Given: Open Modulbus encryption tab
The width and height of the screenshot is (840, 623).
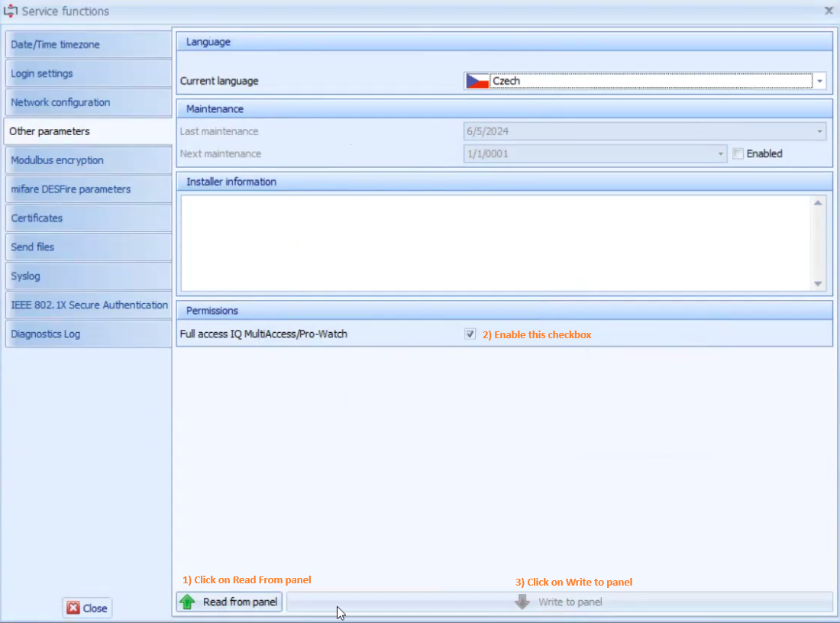Looking at the screenshot, I should (x=89, y=160).
